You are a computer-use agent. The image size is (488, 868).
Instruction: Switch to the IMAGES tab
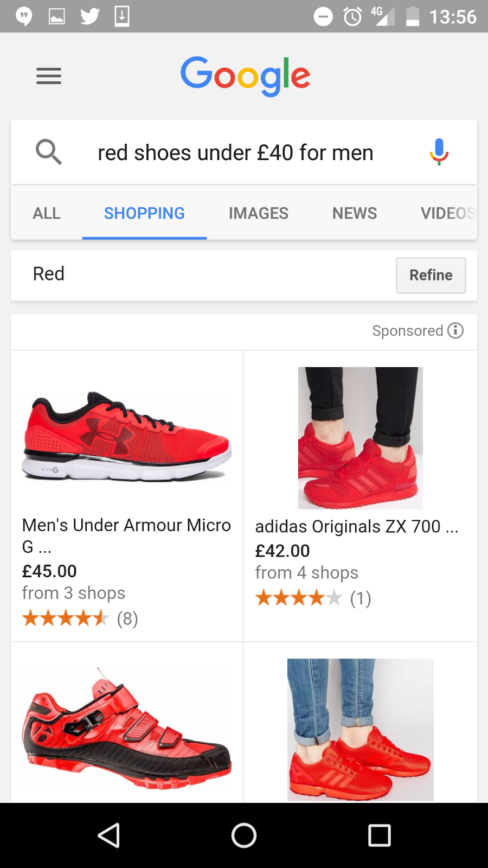258,213
